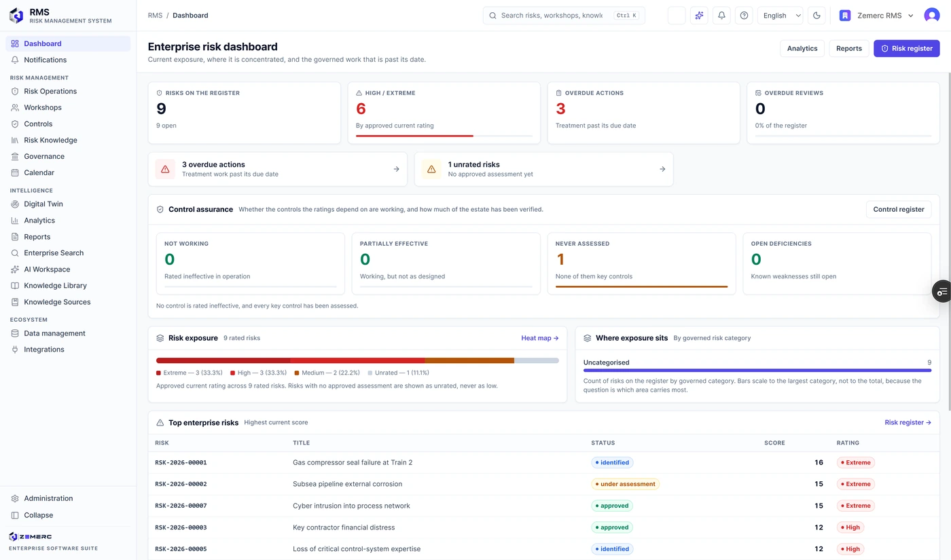Open the Control register button

[899, 209]
